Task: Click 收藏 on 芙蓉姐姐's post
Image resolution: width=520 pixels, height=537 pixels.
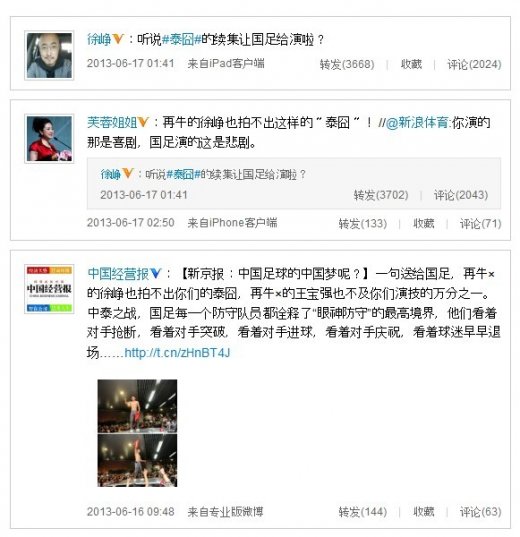Action: coord(424,224)
